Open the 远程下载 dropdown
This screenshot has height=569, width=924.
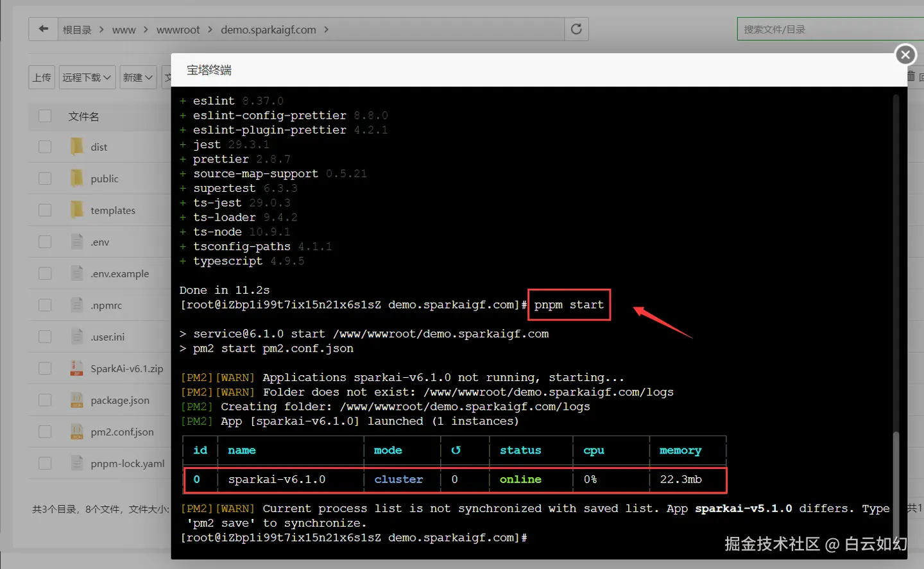click(87, 77)
